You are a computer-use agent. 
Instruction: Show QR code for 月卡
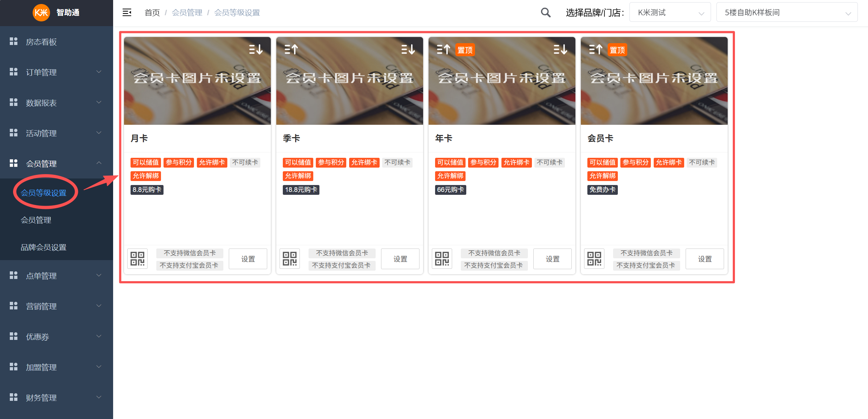137,259
